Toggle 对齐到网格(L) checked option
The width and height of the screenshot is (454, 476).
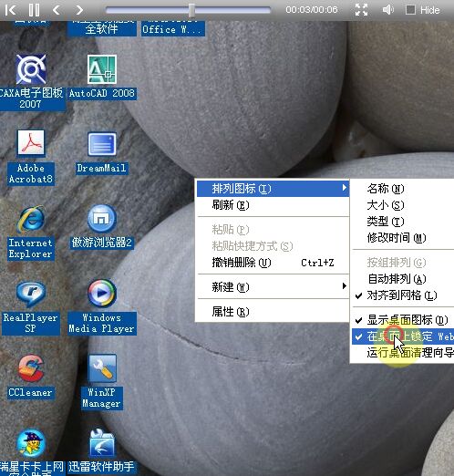click(403, 295)
